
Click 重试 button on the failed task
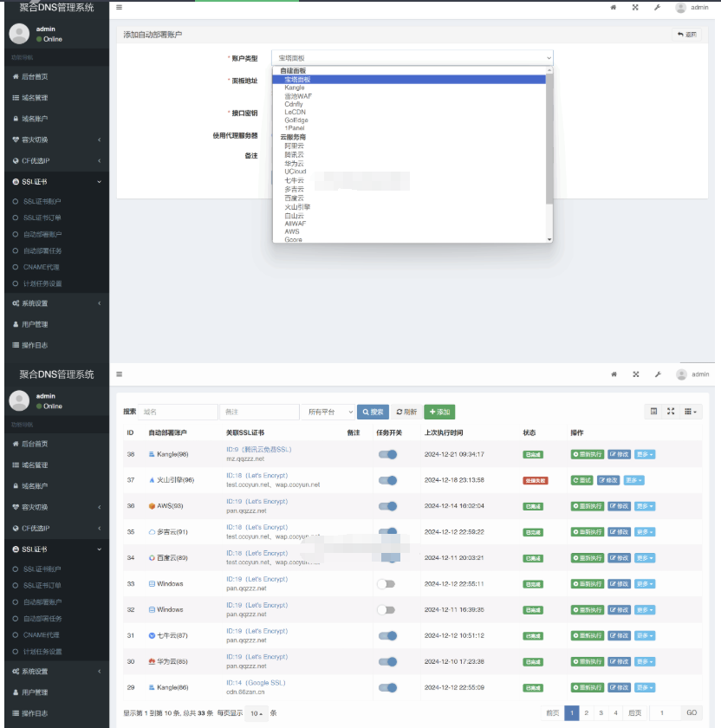tap(581, 480)
